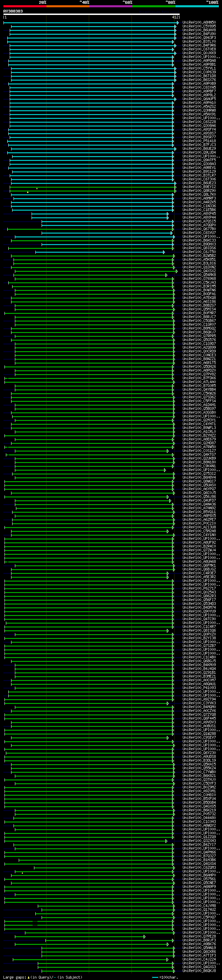Select hit label UniRef100_A9REV1
222x980 pixels.
199,168
